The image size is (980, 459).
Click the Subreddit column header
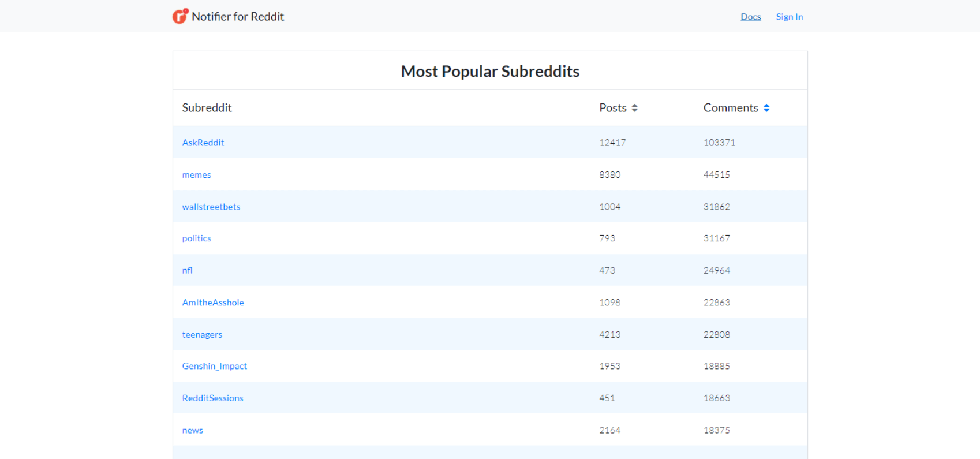click(x=207, y=108)
